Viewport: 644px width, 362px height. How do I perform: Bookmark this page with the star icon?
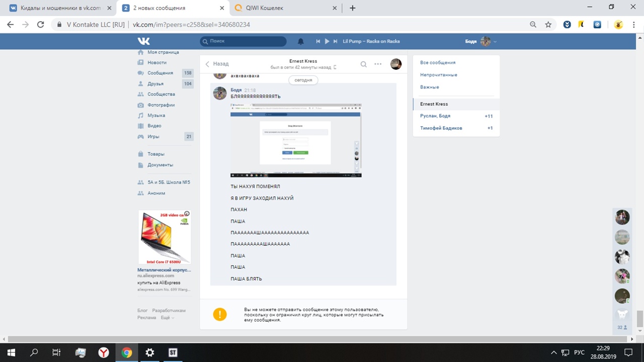coord(548,25)
